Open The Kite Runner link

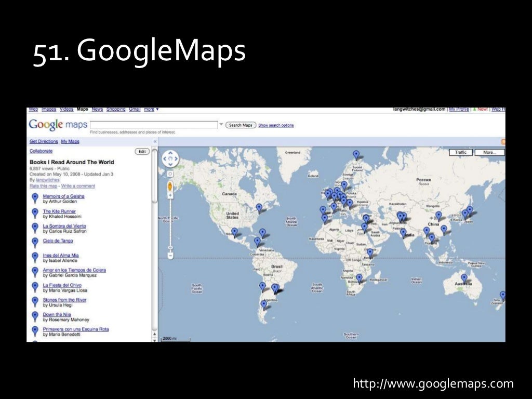(x=59, y=211)
